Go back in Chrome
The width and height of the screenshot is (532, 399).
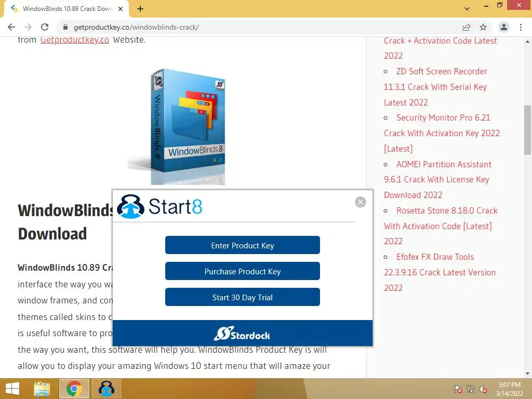point(11,27)
